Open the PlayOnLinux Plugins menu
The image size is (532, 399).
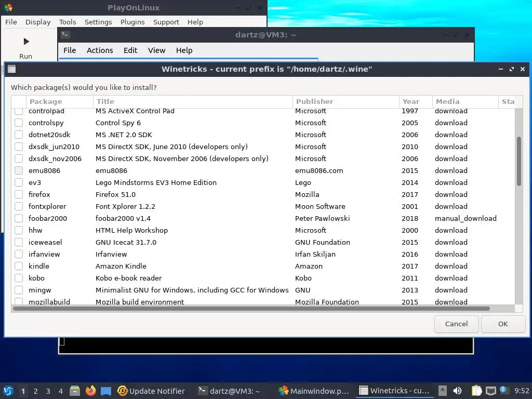point(132,22)
